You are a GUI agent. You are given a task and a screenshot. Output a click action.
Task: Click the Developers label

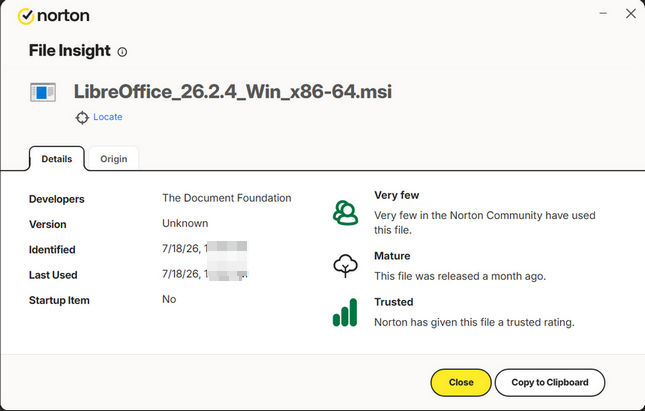[57, 199]
